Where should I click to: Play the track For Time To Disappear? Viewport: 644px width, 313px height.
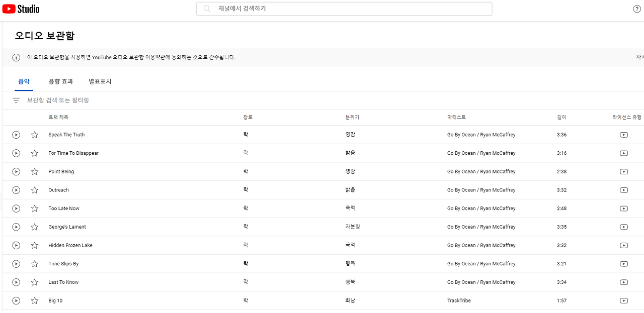(16, 153)
